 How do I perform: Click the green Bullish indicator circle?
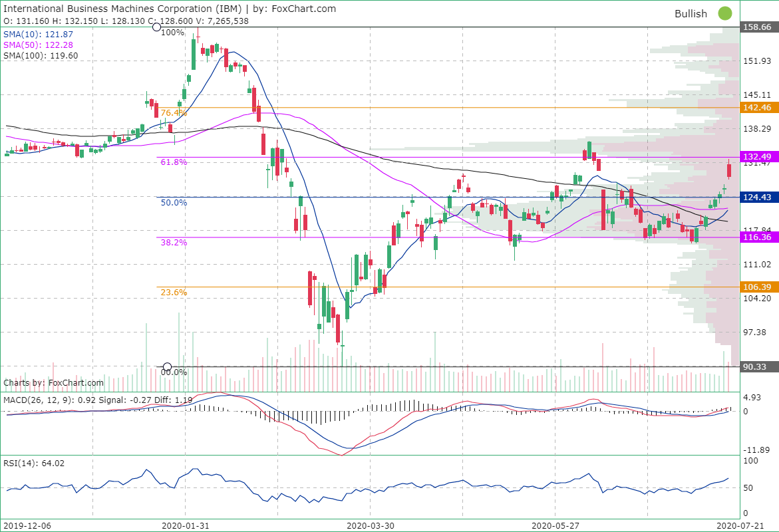tap(724, 13)
